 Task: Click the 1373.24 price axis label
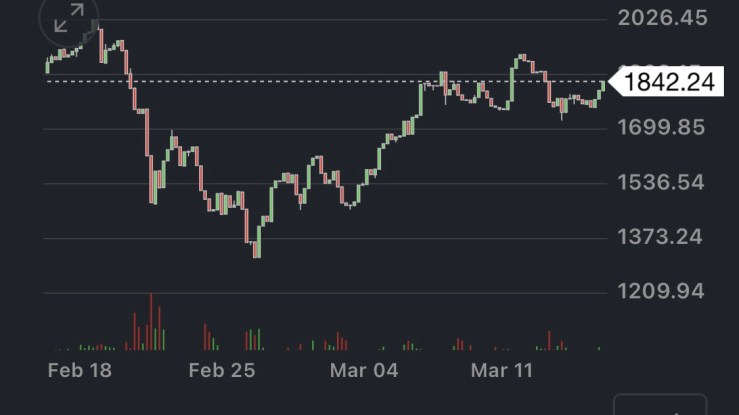[664, 237]
